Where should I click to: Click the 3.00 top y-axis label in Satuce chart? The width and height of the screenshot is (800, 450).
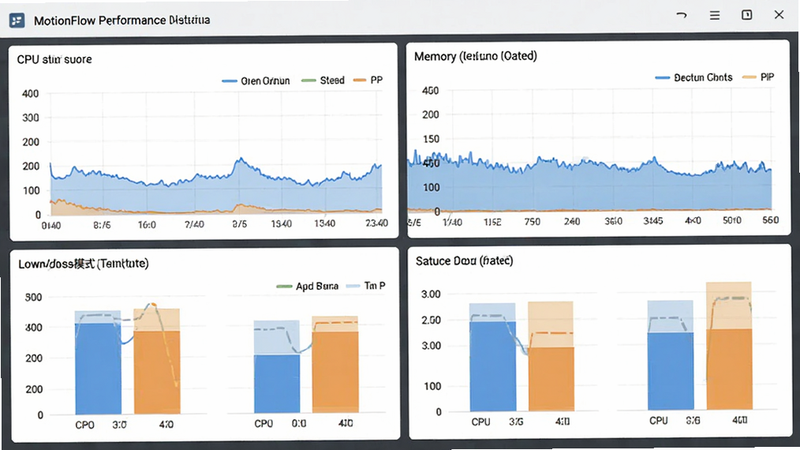click(431, 294)
